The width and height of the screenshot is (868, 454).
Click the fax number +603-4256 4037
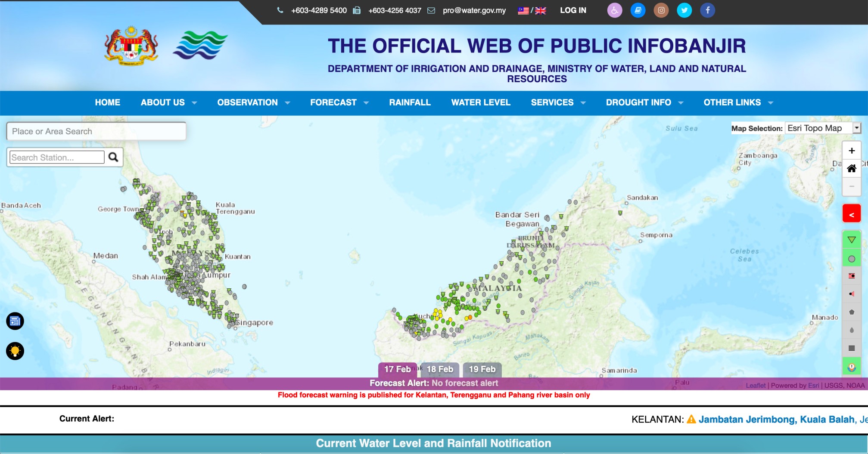pos(395,10)
